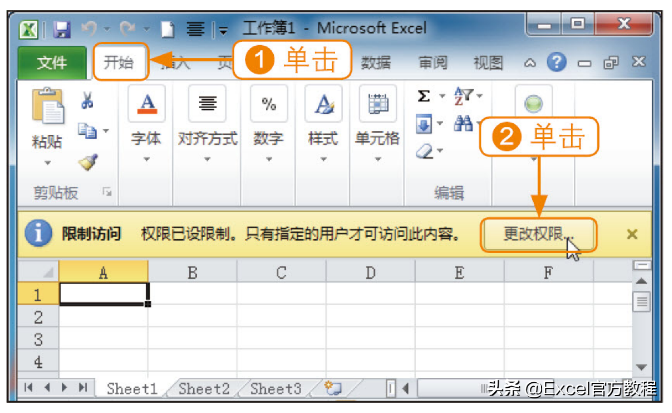The width and height of the screenshot is (672, 413).
Task: Select column D header
Action: pyautogui.click(x=371, y=272)
